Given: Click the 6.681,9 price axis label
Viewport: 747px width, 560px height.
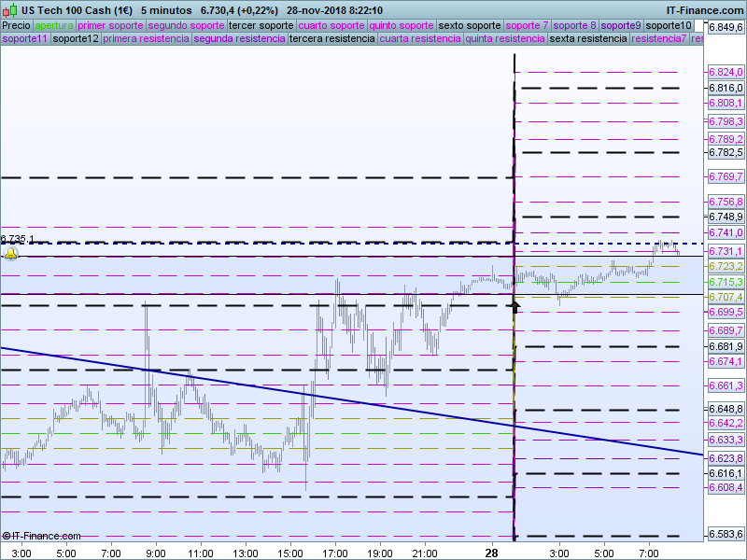Looking at the screenshot, I should [726, 346].
